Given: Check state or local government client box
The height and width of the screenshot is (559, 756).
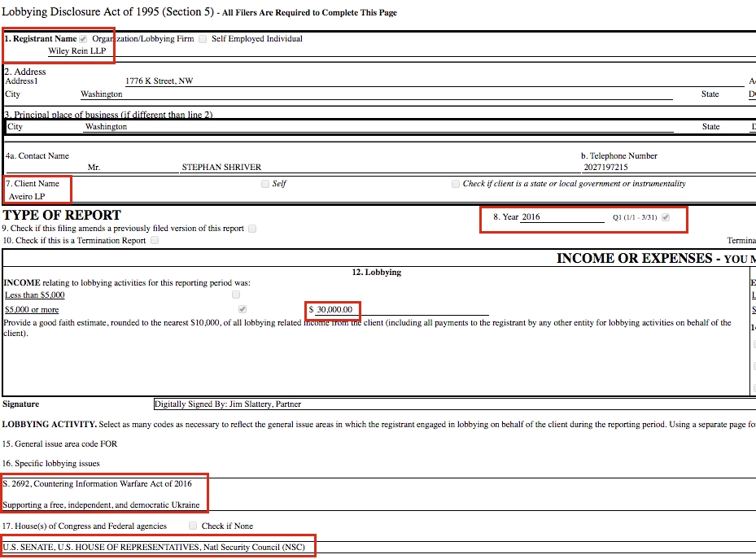Looking at the screenshot, I should click(x=456, y=184).
